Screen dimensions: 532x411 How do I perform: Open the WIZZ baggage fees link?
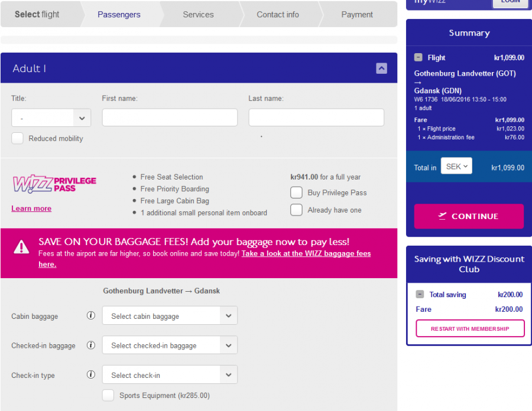pos(306,253)
